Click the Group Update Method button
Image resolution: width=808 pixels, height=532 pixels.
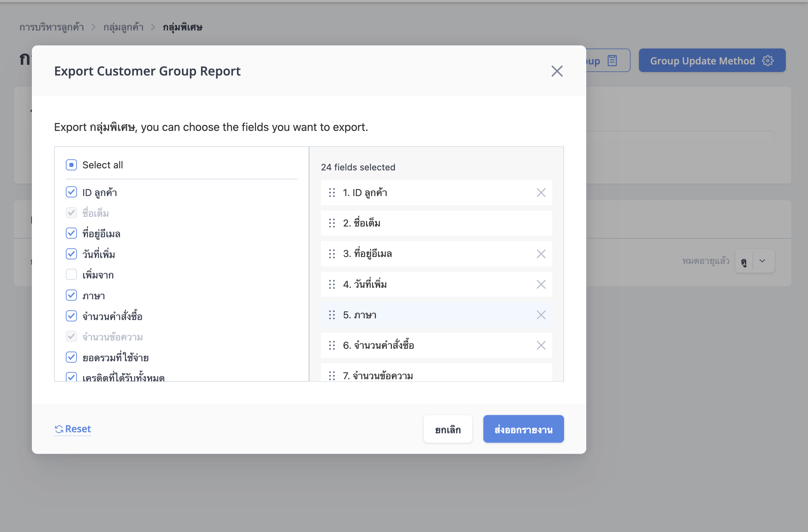[712, 61]
